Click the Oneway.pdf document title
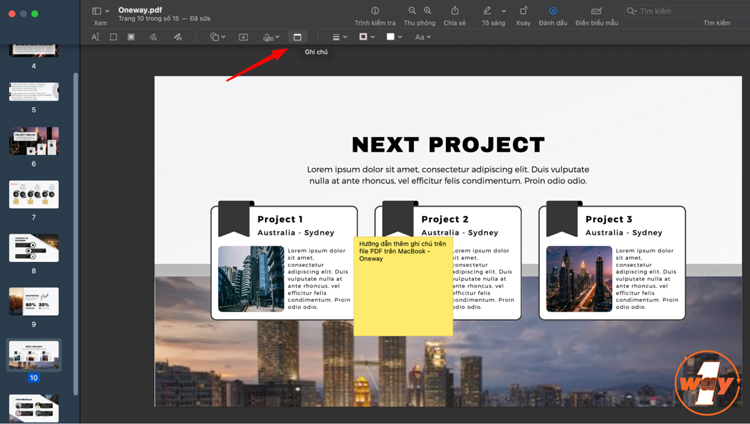Image resolution: width=750 pixels, height=424 pixels. [140, 10]
